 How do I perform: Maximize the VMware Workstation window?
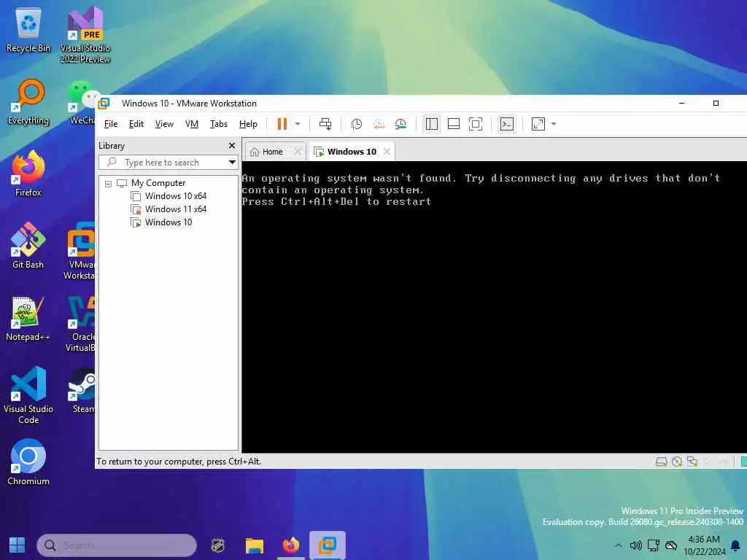tap(716, 104)
